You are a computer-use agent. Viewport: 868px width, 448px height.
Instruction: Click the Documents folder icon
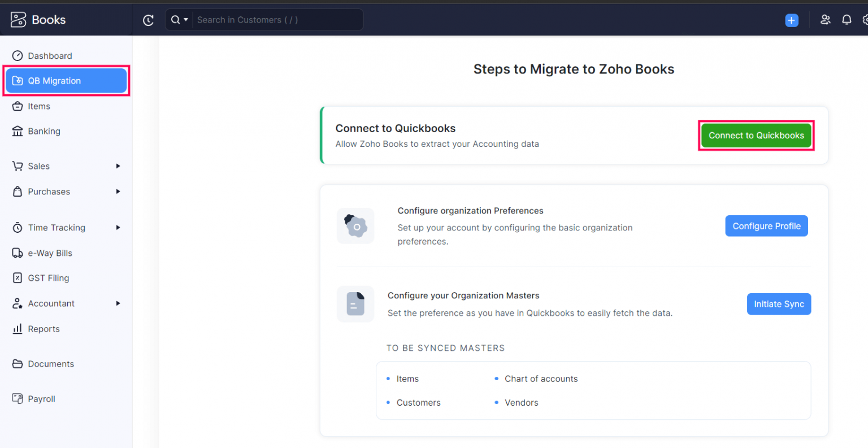[17, 364]
